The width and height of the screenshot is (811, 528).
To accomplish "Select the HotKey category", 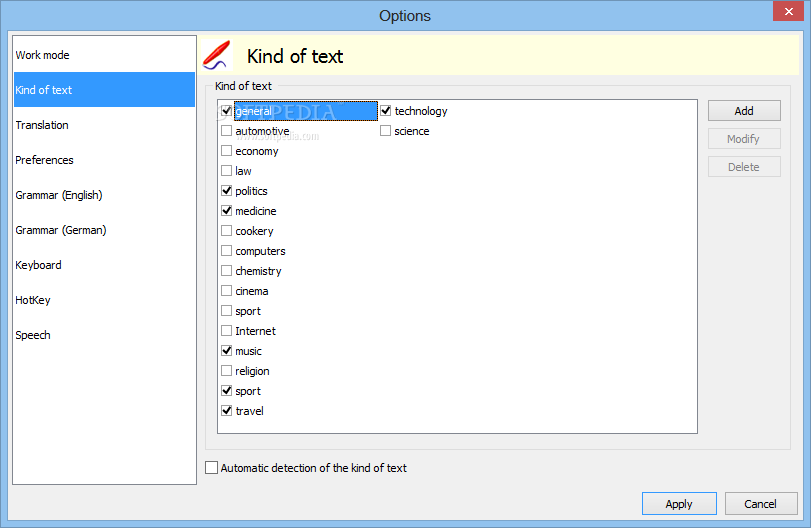I will [104, 300].
